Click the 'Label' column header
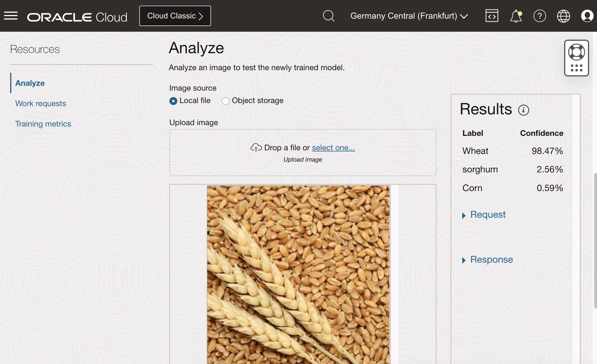This screenshot has width=597, height=364. point(473,133)
